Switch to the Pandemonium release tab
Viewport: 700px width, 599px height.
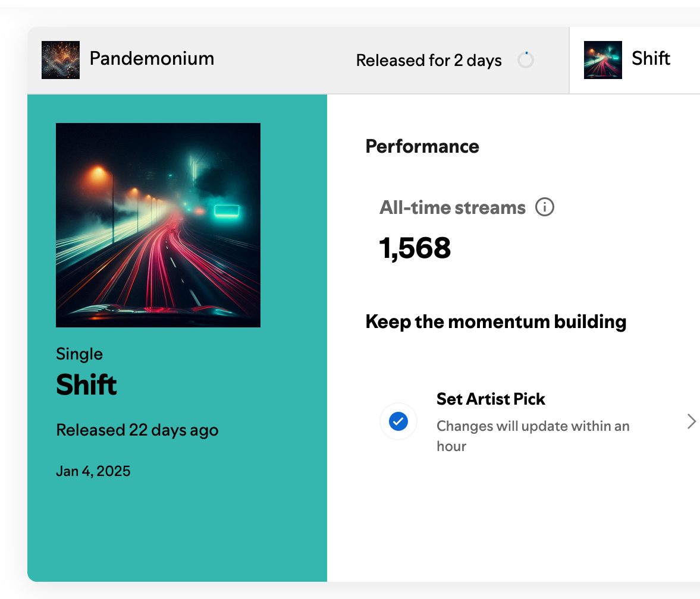click(x=152, y=59)
